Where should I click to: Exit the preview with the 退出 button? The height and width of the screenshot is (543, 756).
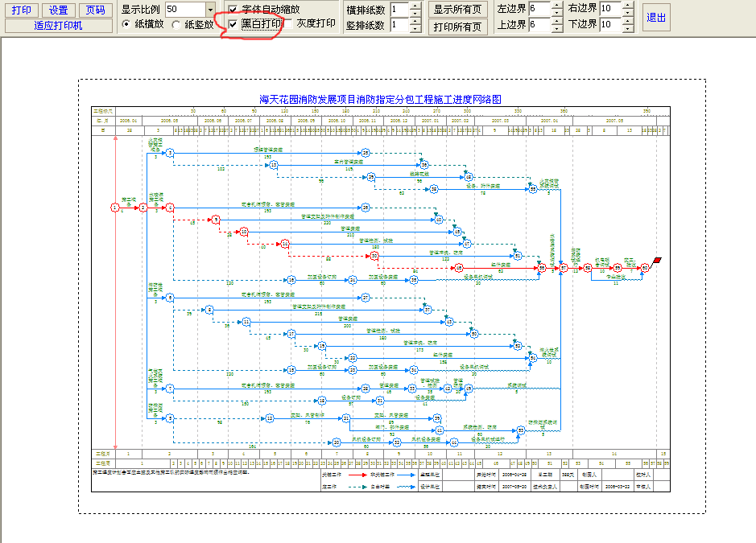(x=655, y=18)
